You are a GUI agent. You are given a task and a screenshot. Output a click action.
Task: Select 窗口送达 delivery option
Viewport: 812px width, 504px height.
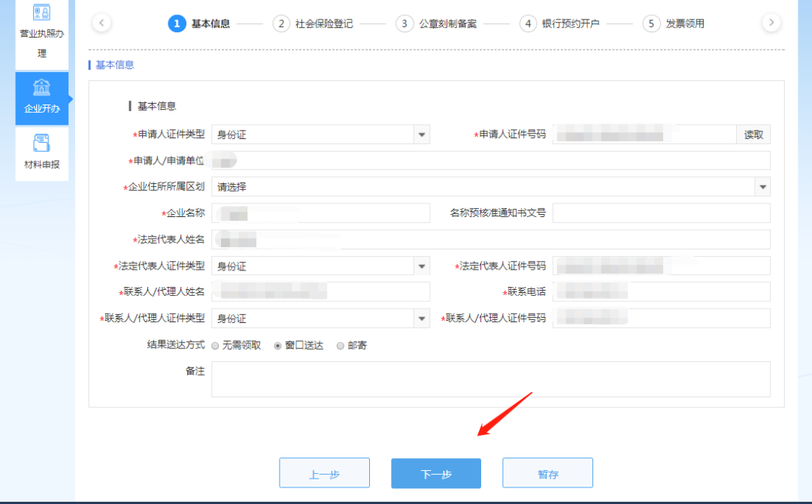point(278,346)
